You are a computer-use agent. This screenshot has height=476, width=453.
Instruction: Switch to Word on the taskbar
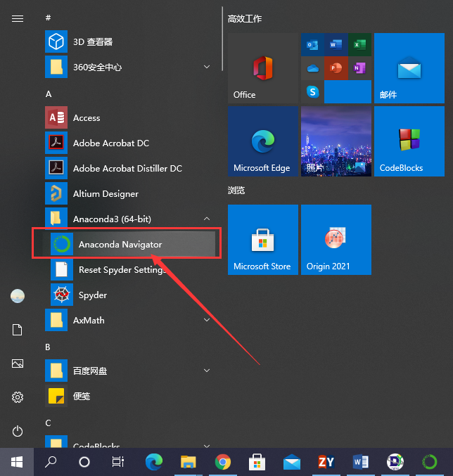click(x=361, y=462)
